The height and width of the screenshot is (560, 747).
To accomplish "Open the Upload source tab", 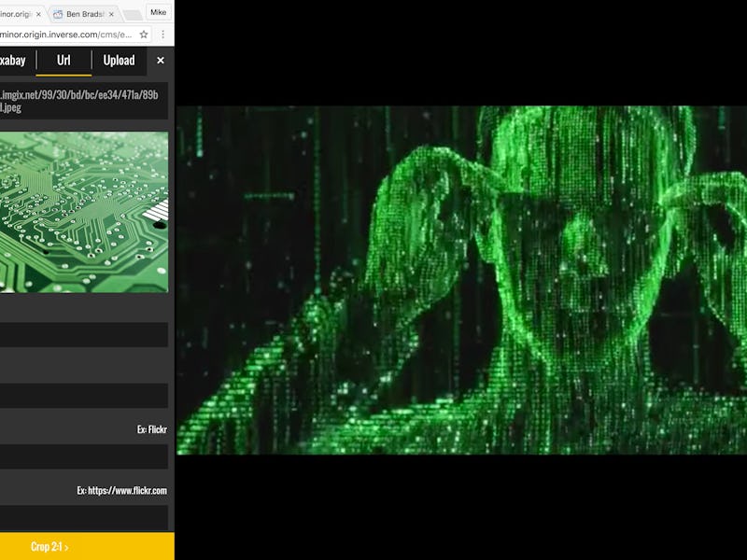I will [x=119, y=61].
